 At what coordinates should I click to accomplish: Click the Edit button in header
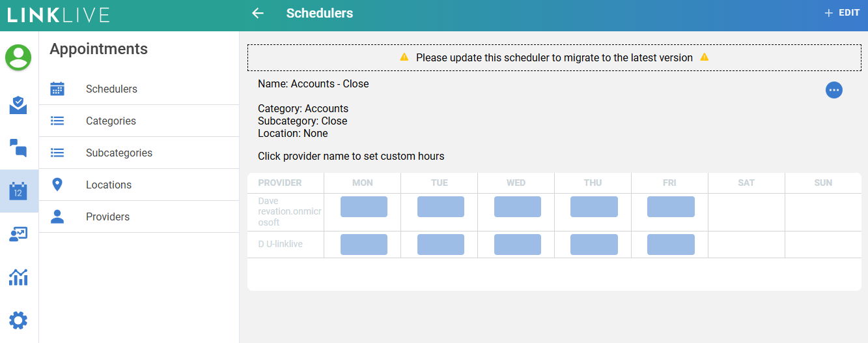point(842,13)
